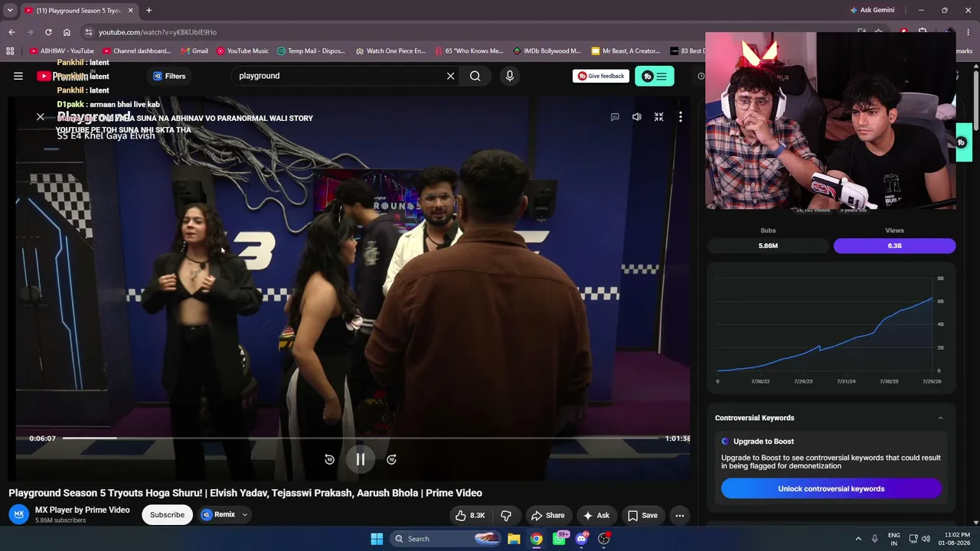The width and height of the screenshot is (980, 551).
Task: Open the Mr Beast, A Creator bookmark
Action: point(626,51)
